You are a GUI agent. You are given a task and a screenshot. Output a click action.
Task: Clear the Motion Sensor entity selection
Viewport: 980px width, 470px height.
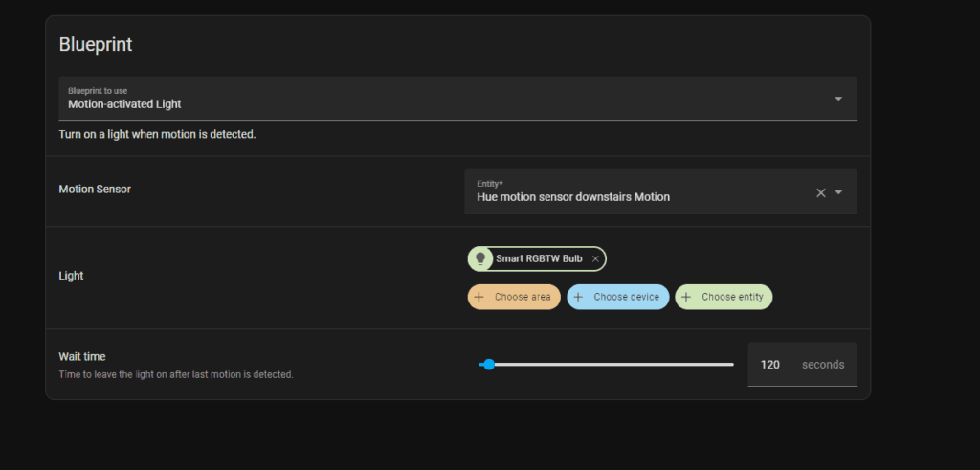tap(820, 192)
